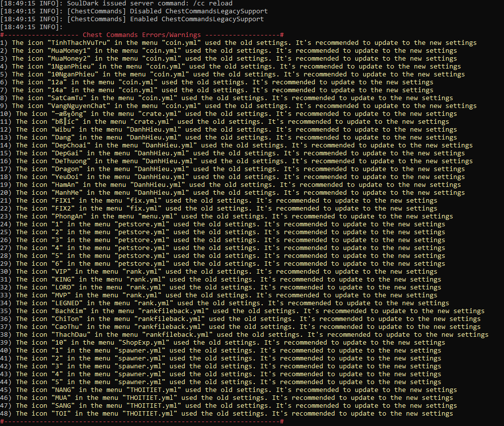Select rank.yml warning for icon "VIP"
Screen dimensions: 504x426
point(219,271)
